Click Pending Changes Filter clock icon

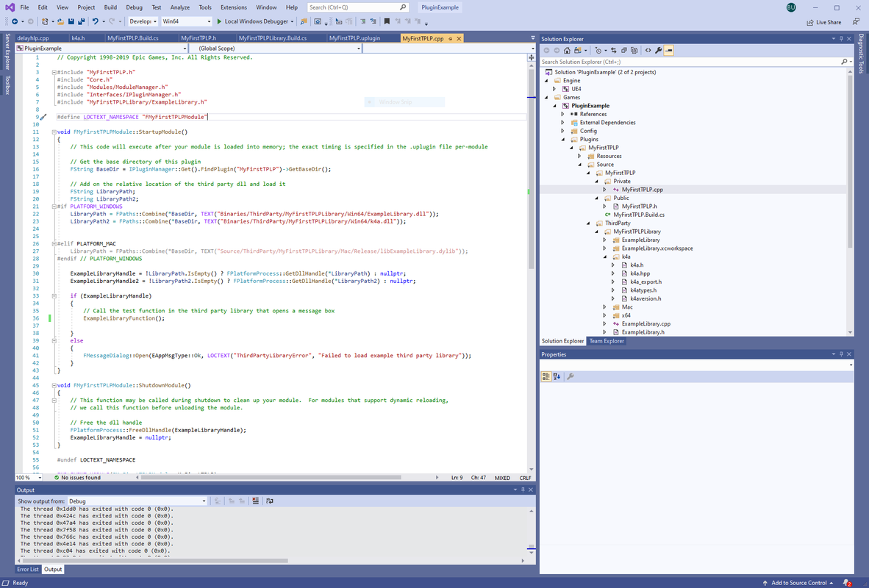pos(598,51)
